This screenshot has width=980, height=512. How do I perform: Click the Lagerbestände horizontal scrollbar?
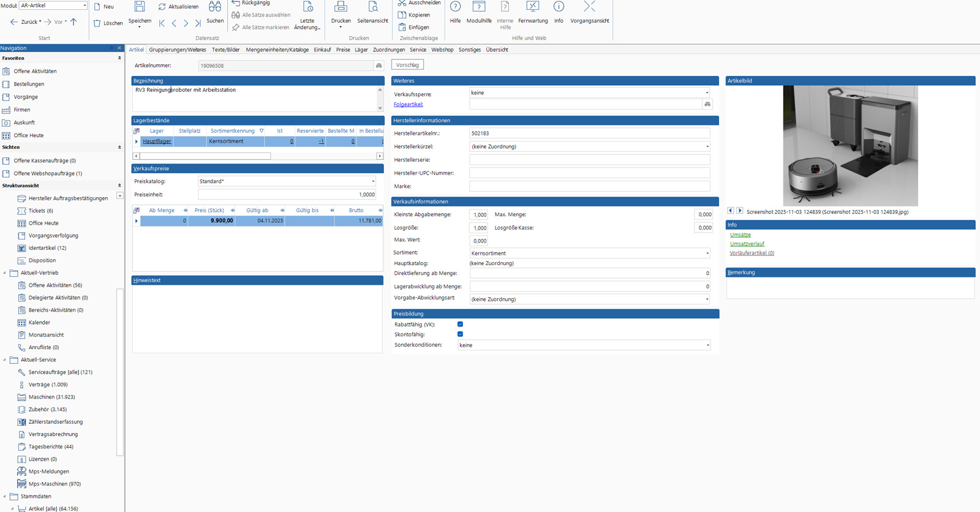(x=258, y=156)
